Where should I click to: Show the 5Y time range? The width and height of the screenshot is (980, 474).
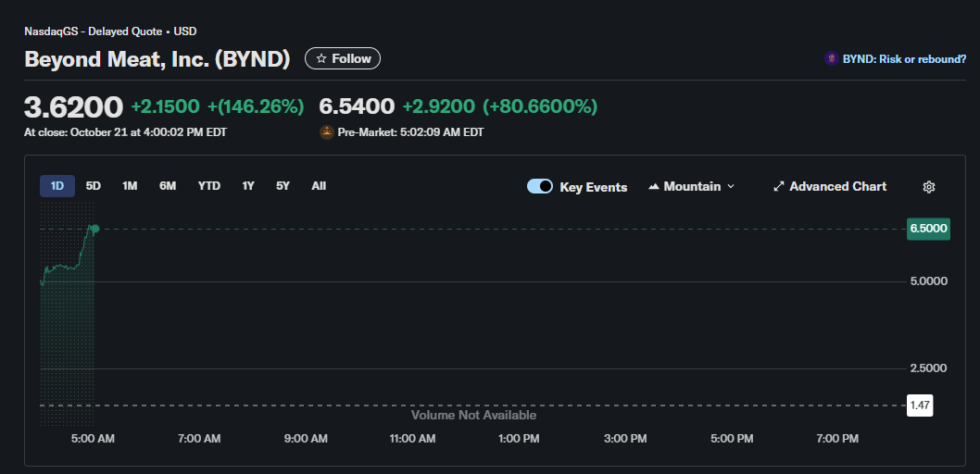(x=283, y=186)
